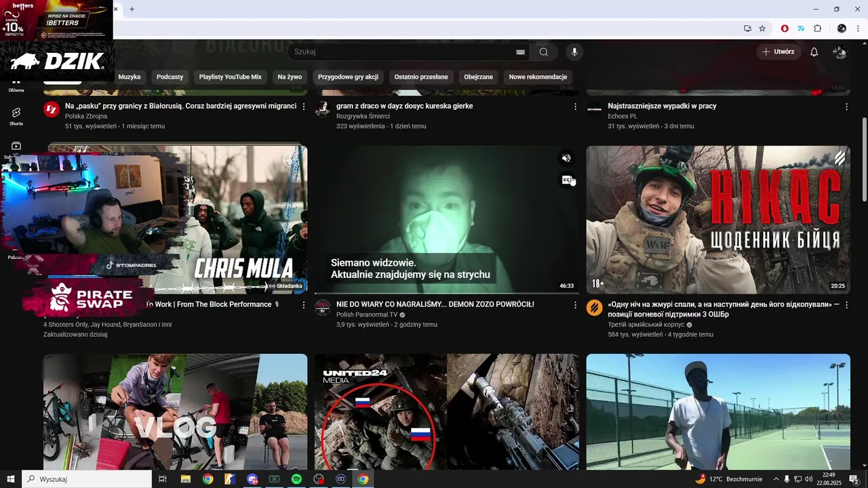868x488 pixels.
Task: Open Na pasku przy granicy video title
Action: 181,106
